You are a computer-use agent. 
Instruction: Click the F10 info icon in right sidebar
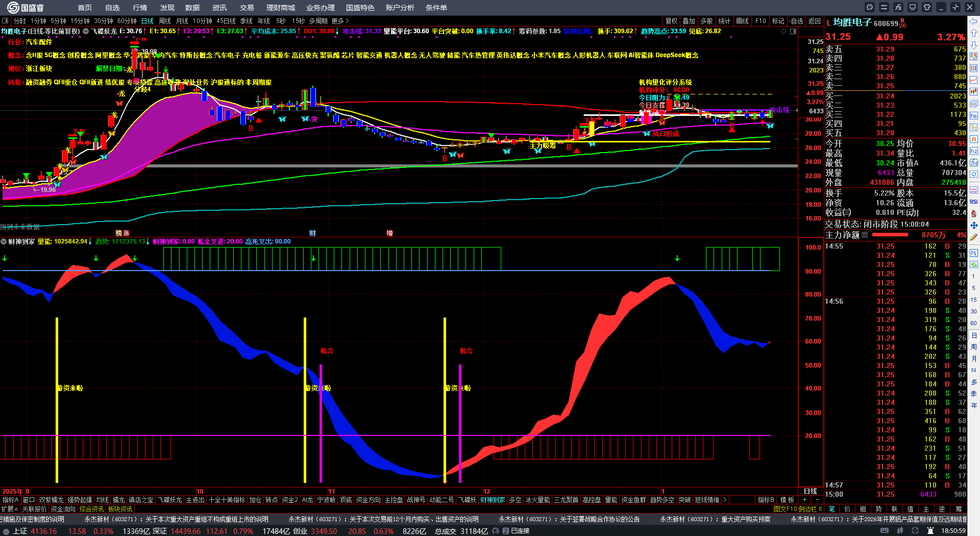click(974, 115)
